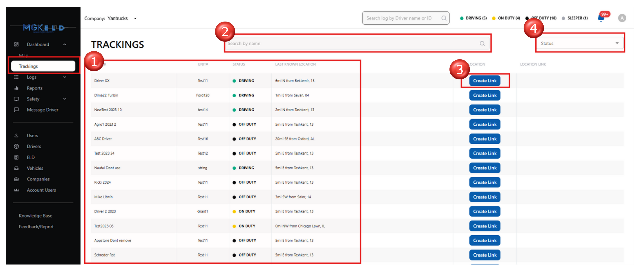Image resolution: width=644 pixels, height=273 pixels.
Task: Click the Message Driver chat icon
Action: pyautogui.click(x=16, y=110)
